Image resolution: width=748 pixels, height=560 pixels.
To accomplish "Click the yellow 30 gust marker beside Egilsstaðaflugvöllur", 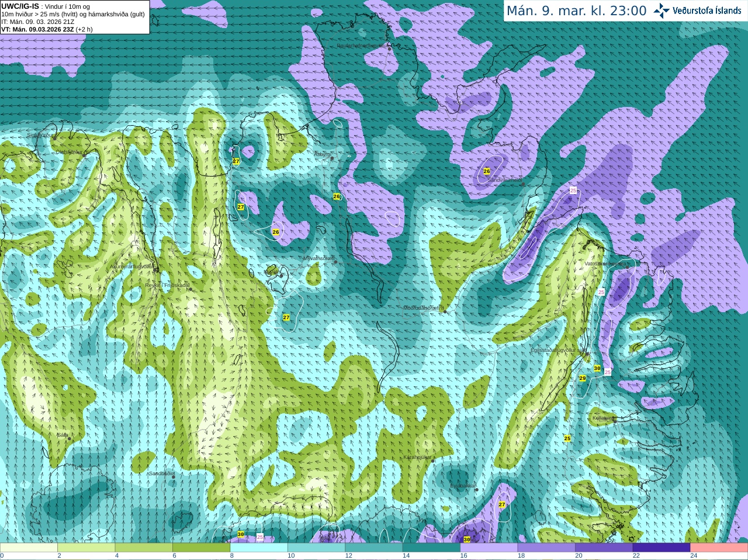I will pyautogui.click(x=597, y=368).
